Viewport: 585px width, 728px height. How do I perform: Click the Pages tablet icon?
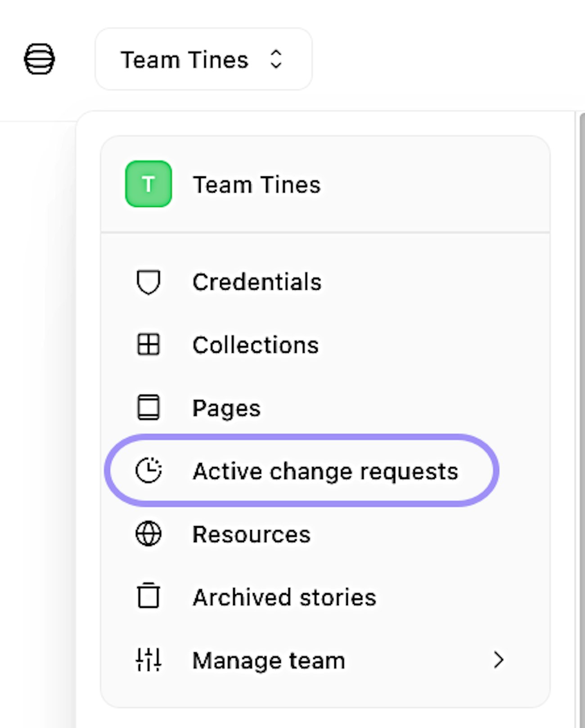[x=148, y=408]
